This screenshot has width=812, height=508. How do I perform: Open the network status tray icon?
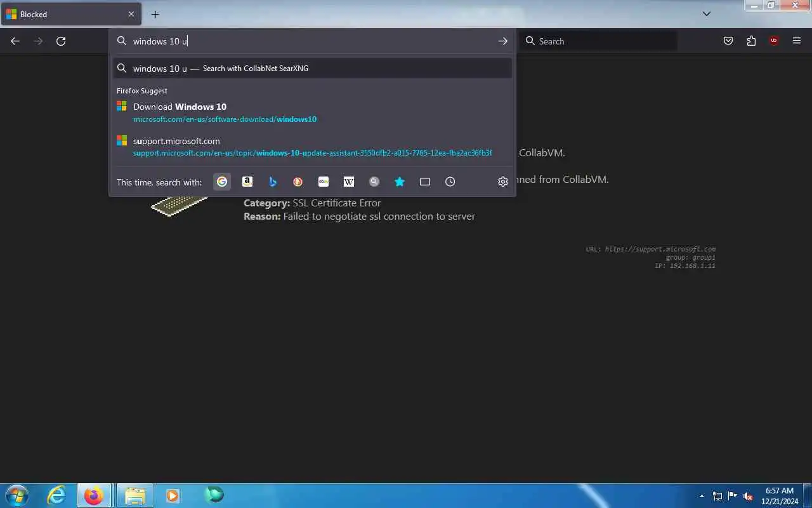point(717,496)
